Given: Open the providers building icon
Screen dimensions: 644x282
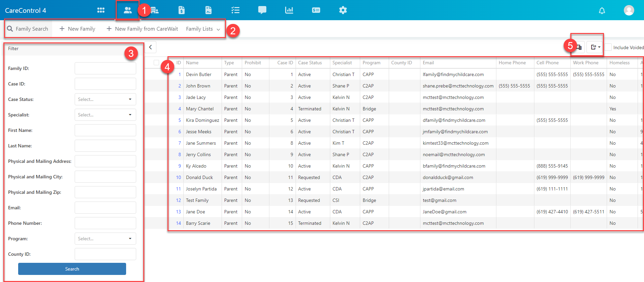Looking at the screenshot, I should click(155, 10).
